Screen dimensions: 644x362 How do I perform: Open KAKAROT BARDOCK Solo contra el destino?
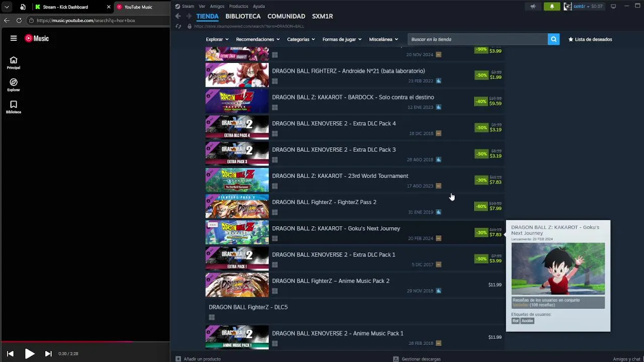(x=355, y=102)
